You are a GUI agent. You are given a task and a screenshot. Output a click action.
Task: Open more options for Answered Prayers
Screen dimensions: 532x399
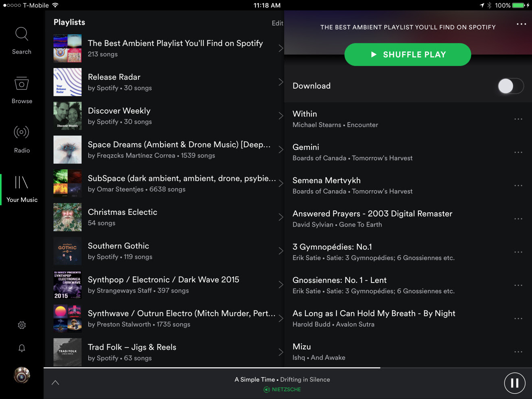click(518, 219)
